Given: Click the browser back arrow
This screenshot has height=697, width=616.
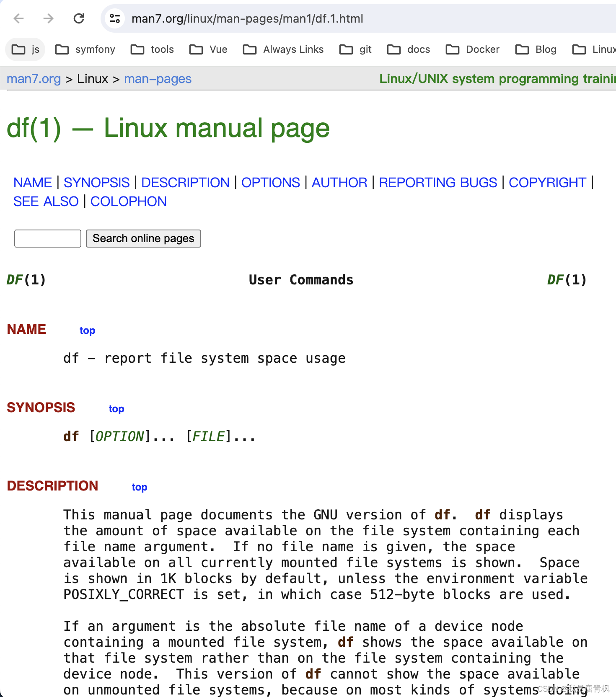Looking at the screenshot, I should pos(19,18).
